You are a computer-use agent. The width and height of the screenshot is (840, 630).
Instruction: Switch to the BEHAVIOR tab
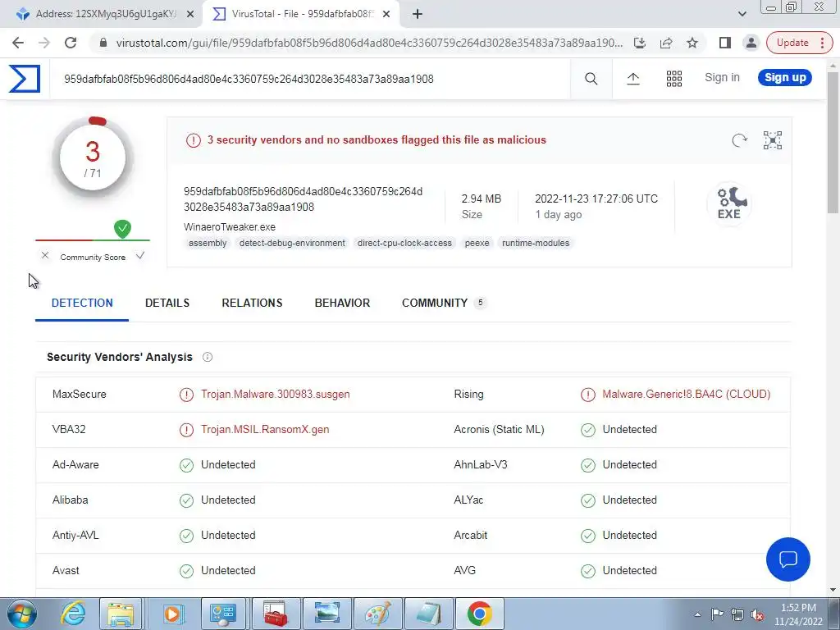click(342, 304)
